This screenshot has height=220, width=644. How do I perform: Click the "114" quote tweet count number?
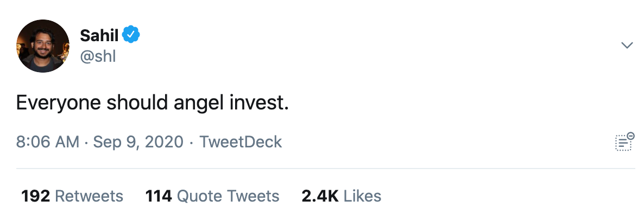pos(159,196)
